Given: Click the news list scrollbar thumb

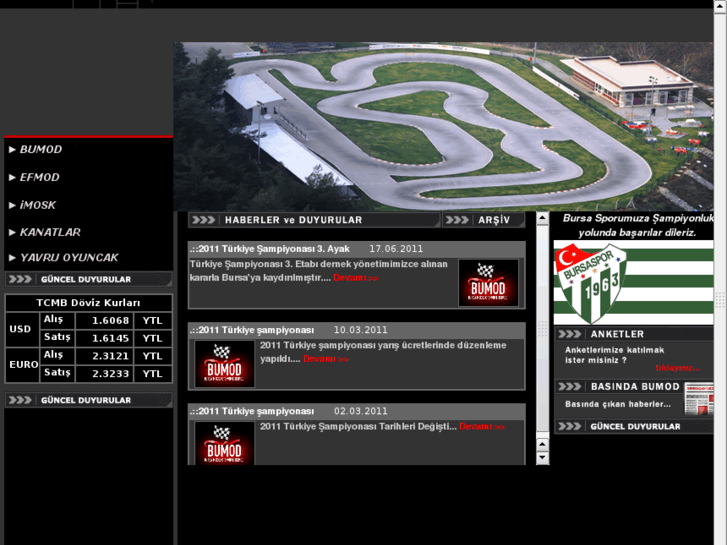Looking at the screenshot, I should 542,328.
